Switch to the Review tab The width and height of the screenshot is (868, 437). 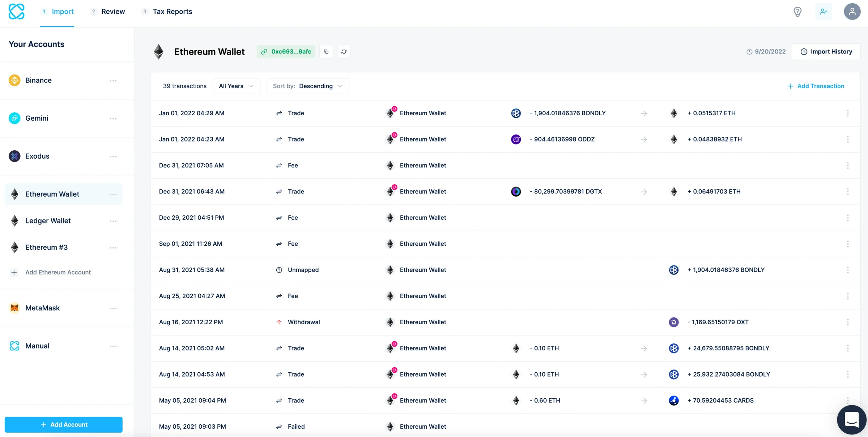coord(113,11)
